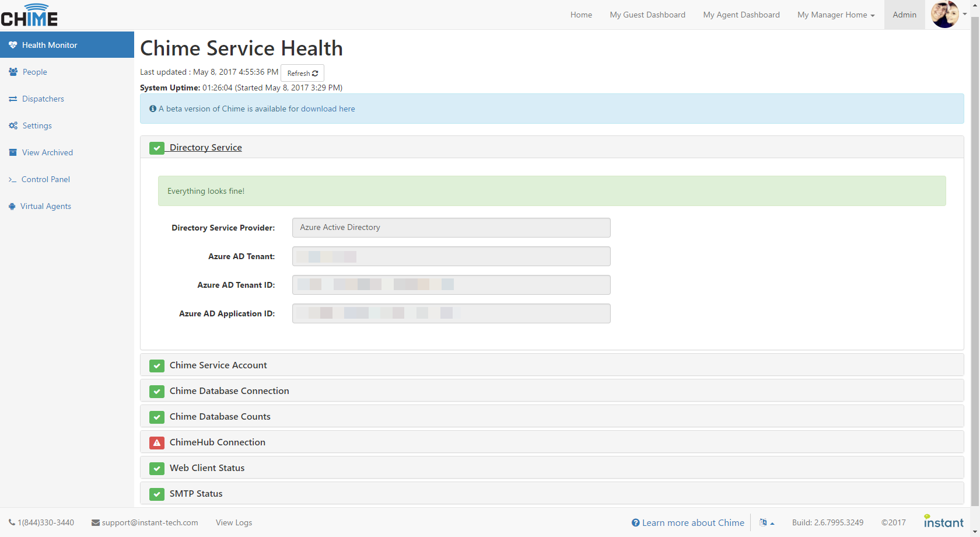980x537 pixels.
Task: Open My Guest Dashboard
Action: [647, 15]
